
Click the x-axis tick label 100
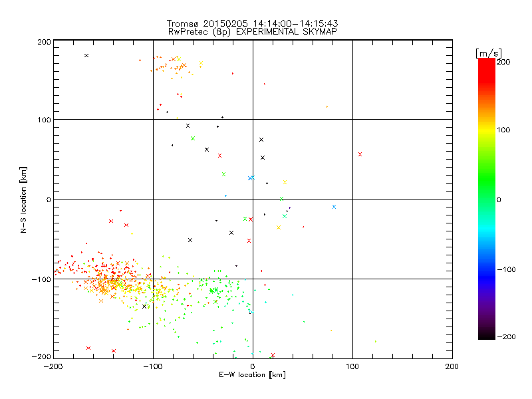coord(352,366)
